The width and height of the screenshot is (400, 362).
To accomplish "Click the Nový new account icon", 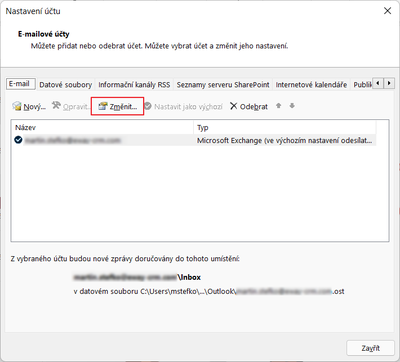I will click(x=17, y=106).
